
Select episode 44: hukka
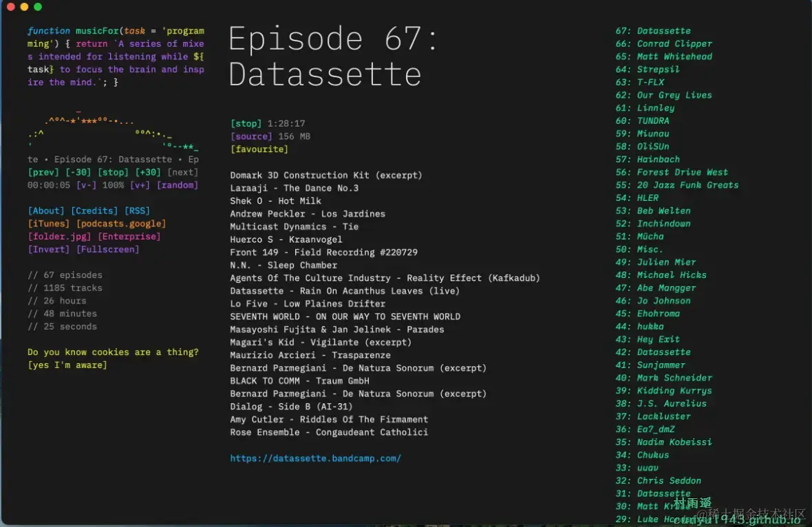639,327
